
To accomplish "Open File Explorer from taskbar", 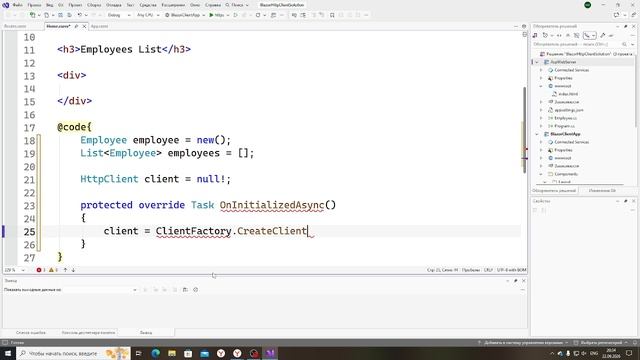I will point(172,353).
